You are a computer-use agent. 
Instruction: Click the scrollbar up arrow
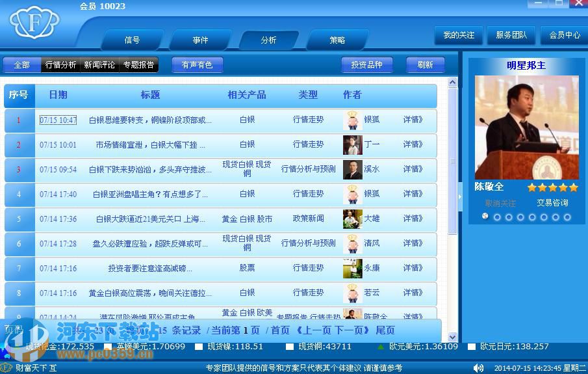click(x=453, y=82)
